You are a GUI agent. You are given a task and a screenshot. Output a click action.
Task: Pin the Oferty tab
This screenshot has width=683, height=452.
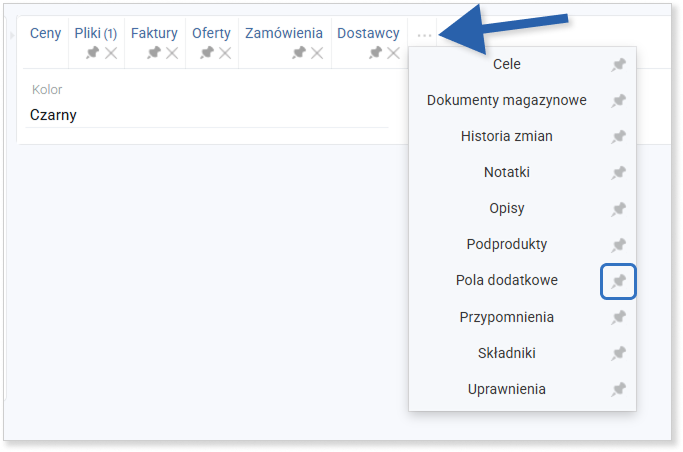[x=206, y=53]
